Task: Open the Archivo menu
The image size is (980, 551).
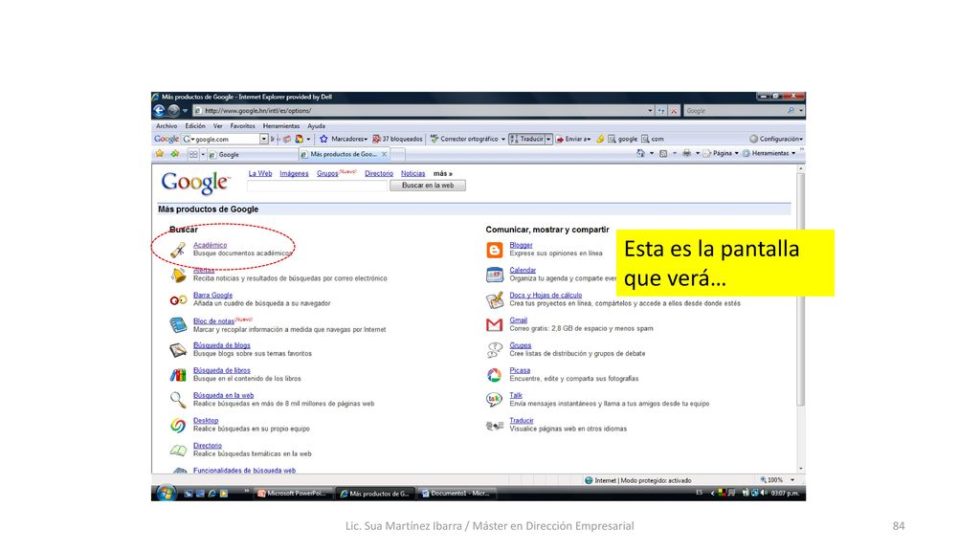Action: click(167, 126)
